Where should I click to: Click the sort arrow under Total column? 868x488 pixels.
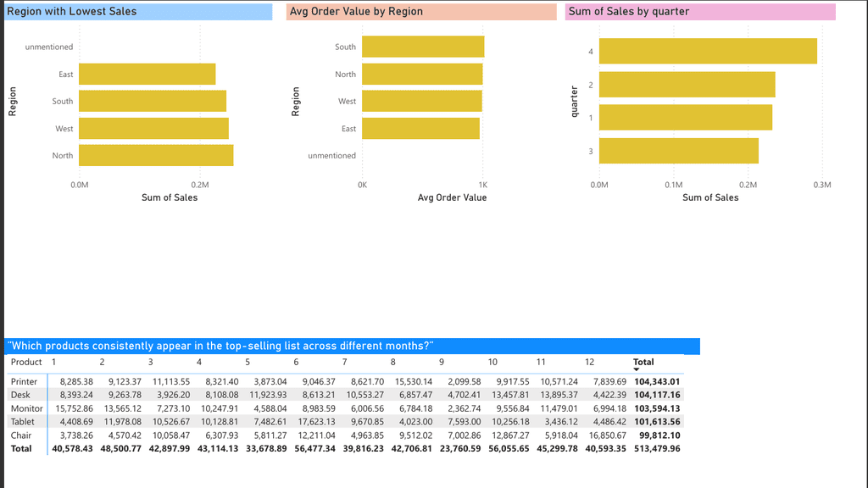(x=637, y=370)
